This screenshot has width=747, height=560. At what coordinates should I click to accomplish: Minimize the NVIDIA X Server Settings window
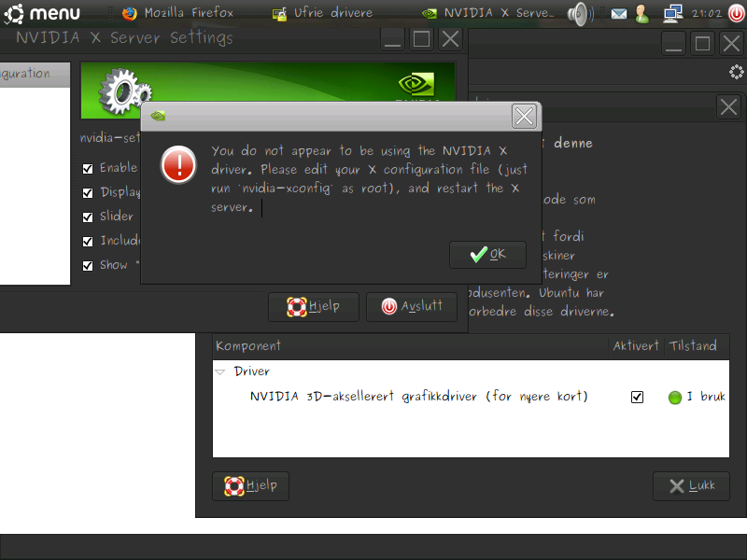pyautogui.click(x=392, y=39)
